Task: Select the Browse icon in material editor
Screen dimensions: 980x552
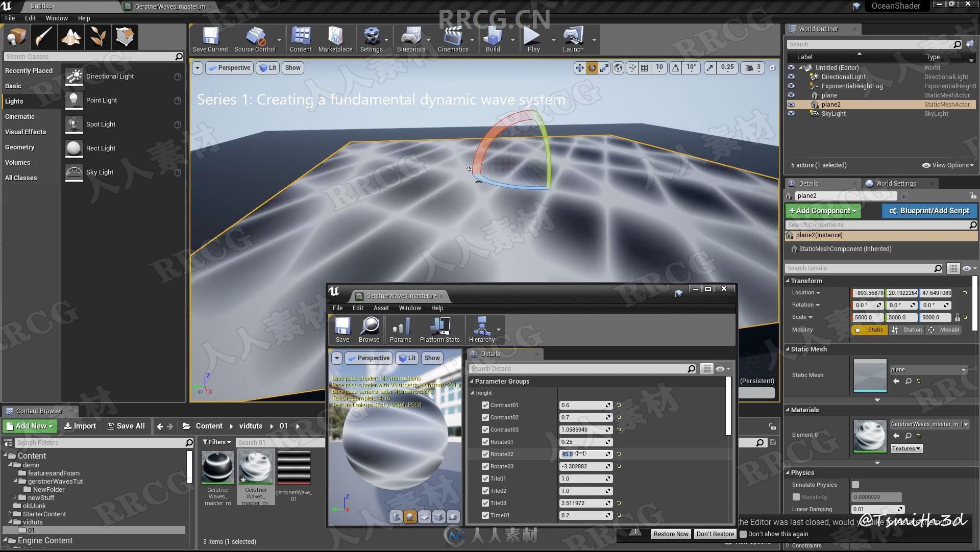Action: tap(370, 330)
